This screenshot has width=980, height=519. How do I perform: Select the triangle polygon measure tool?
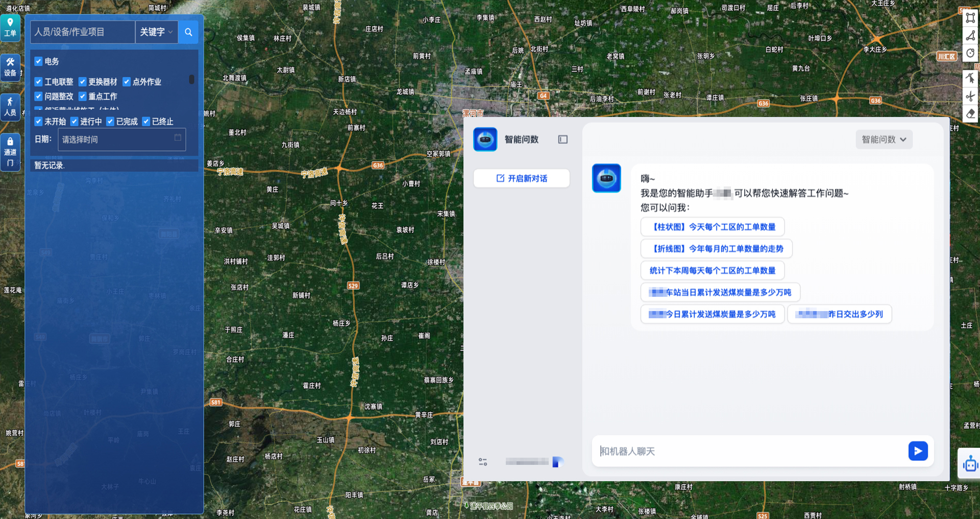[x=970, y=35]
